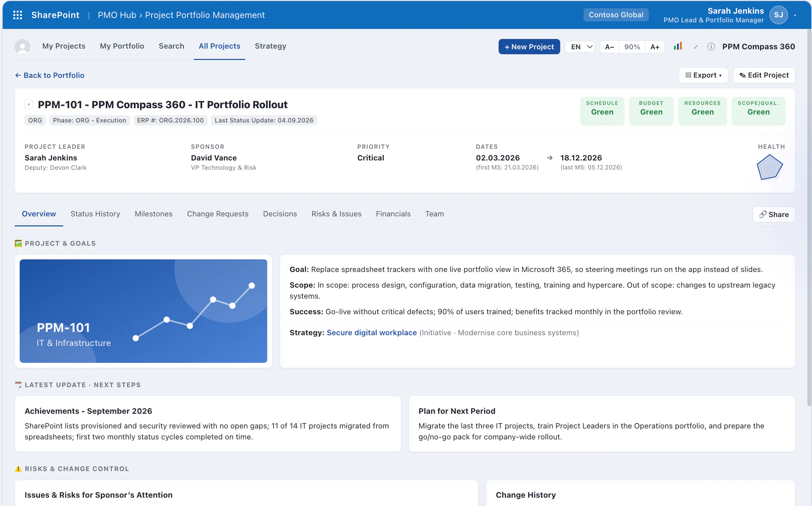This screenshot has width=812, height=506.
Task: Click the page vertical scrollbar
Action: coord(809,217)
